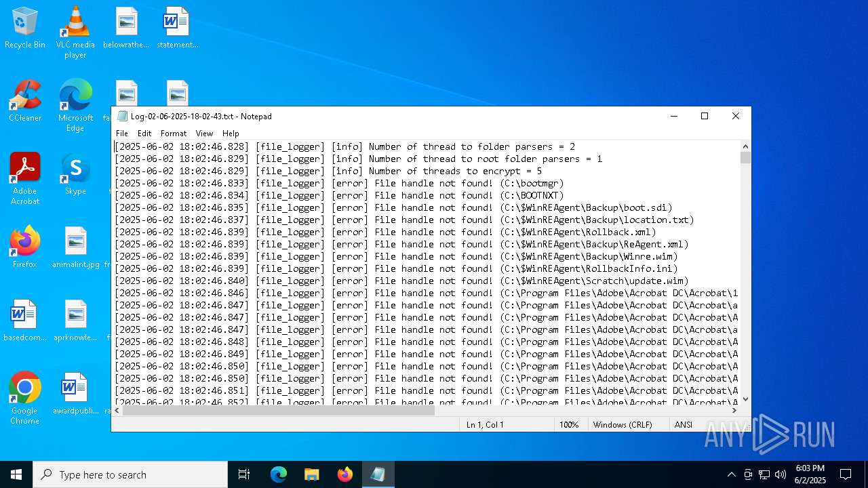Select the statement Word document icon
The width and height of the screenshot is (868, 488).
point(177,28)
